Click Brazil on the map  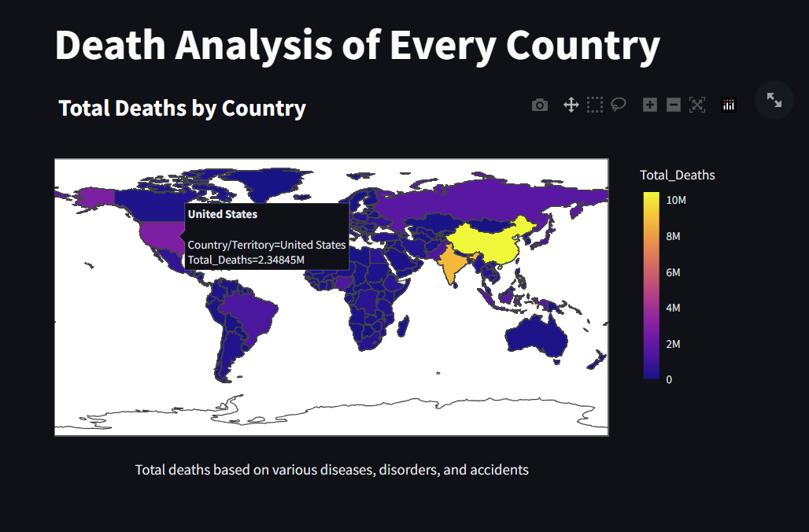pyautogui.click(x=250, y=315)
